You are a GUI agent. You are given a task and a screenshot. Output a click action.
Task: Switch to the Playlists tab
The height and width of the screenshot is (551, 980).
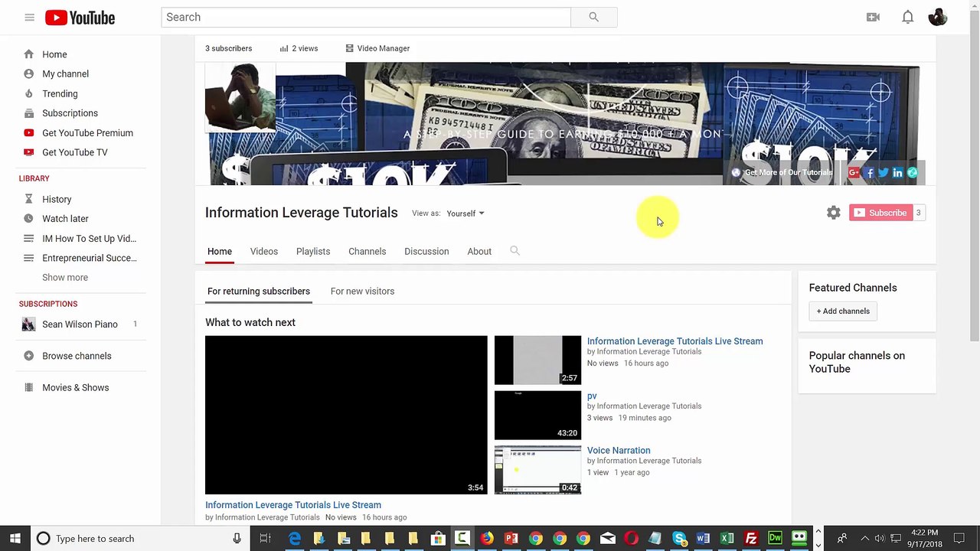[313, 251]
